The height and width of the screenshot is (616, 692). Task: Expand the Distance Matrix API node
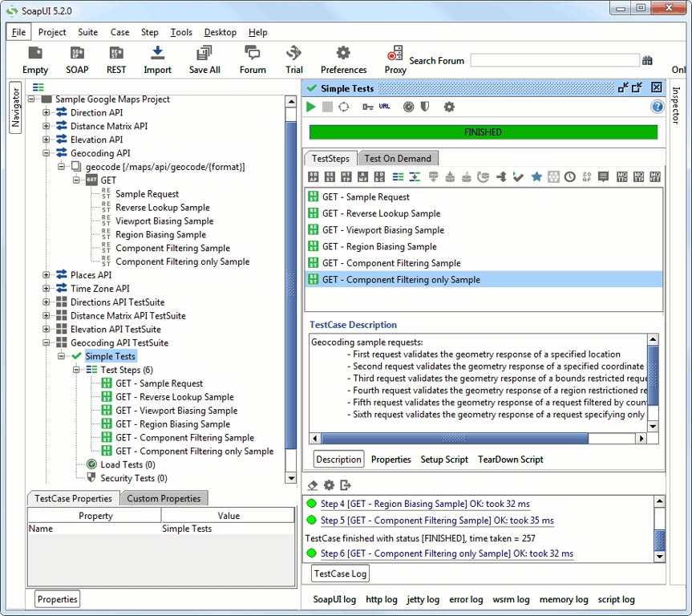point(46,126)
